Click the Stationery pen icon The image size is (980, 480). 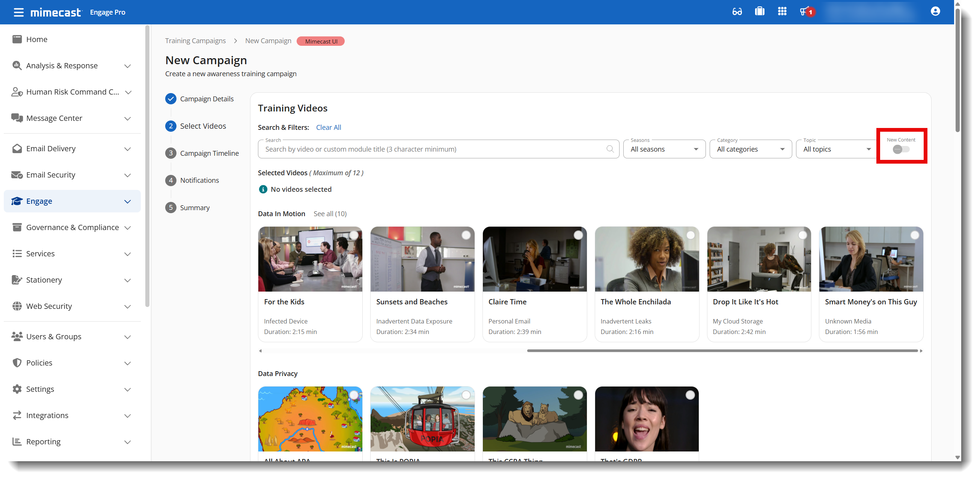[x=17, y=280]
